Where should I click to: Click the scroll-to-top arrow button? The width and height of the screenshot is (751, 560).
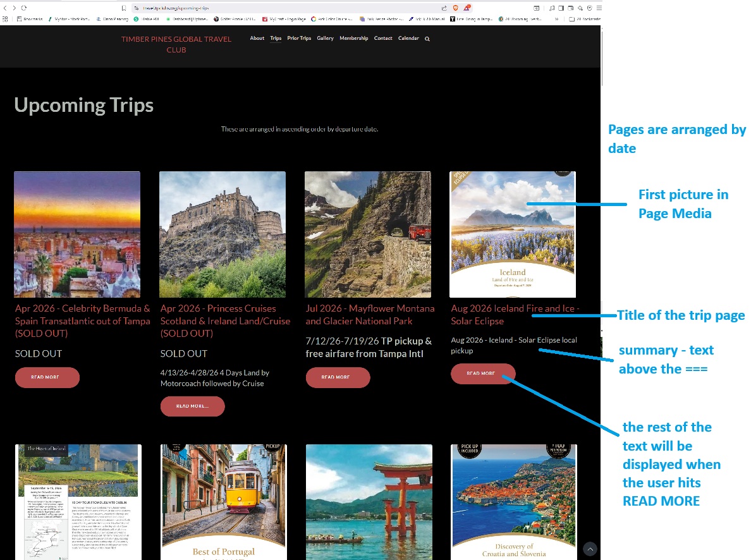[x=589, y=549]
